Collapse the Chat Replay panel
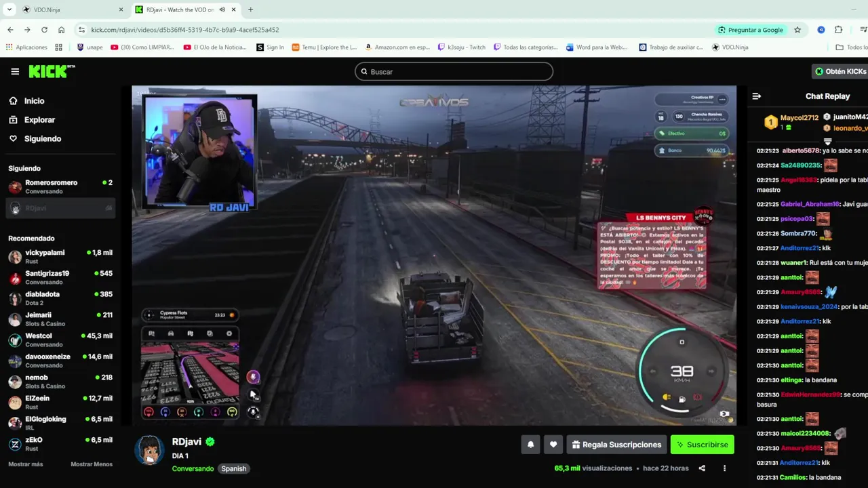The image size is (868, 488). click(x=757, y=96)
